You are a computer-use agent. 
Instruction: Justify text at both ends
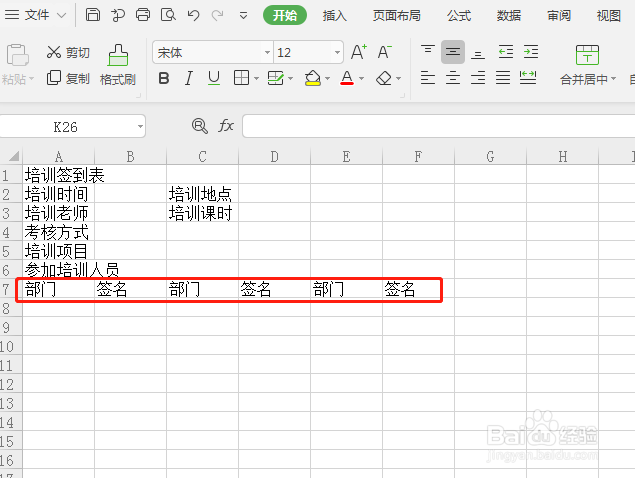pyautogui.click(x=503, y=77)
